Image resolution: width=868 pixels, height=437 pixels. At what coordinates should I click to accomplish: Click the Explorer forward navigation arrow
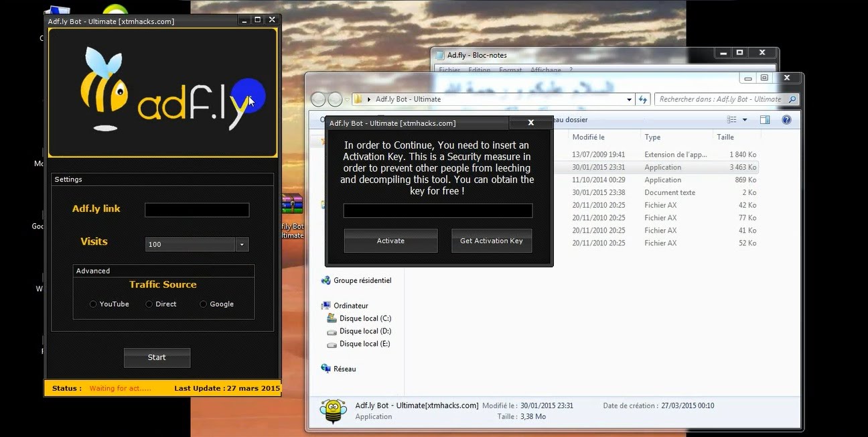(x=336, y=99)
